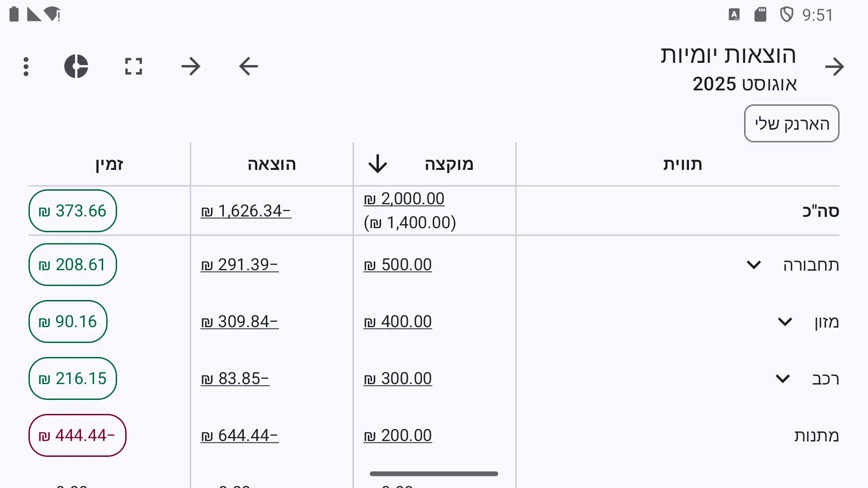Expand the תחבורה category row
This screenshot has height=488, width=868.
point(754,265)
